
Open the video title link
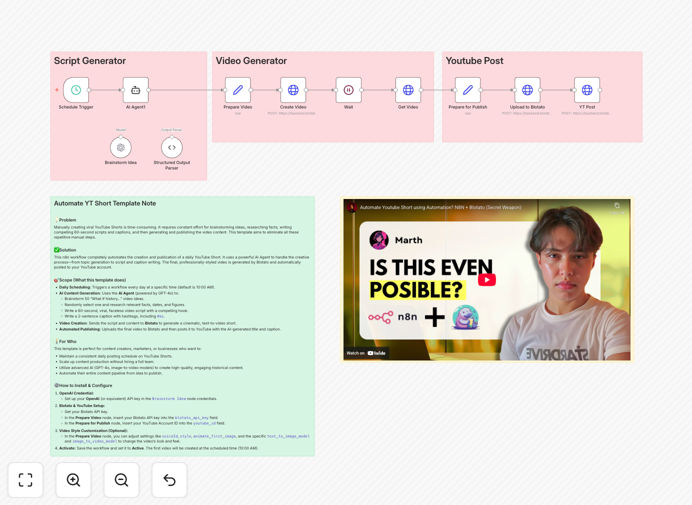440,207
